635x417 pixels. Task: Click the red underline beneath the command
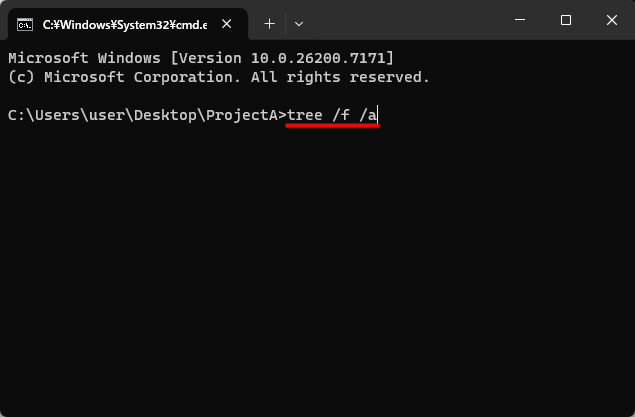(x=332, y=128)
